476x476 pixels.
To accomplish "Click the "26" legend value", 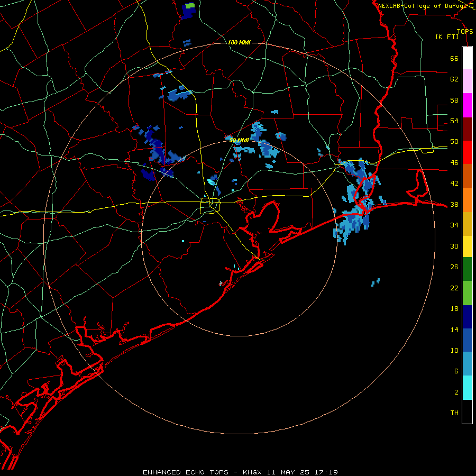I will (454, 267).
